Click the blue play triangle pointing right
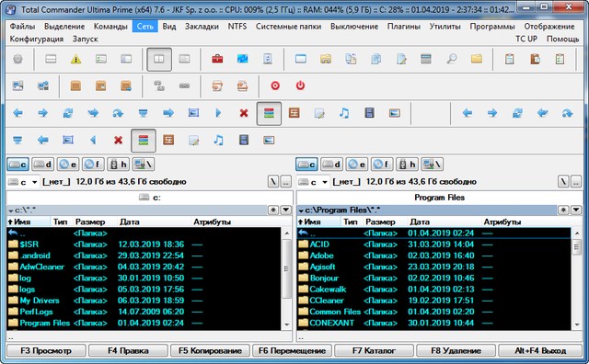The image size is (589, 364). tap(218, 113)
